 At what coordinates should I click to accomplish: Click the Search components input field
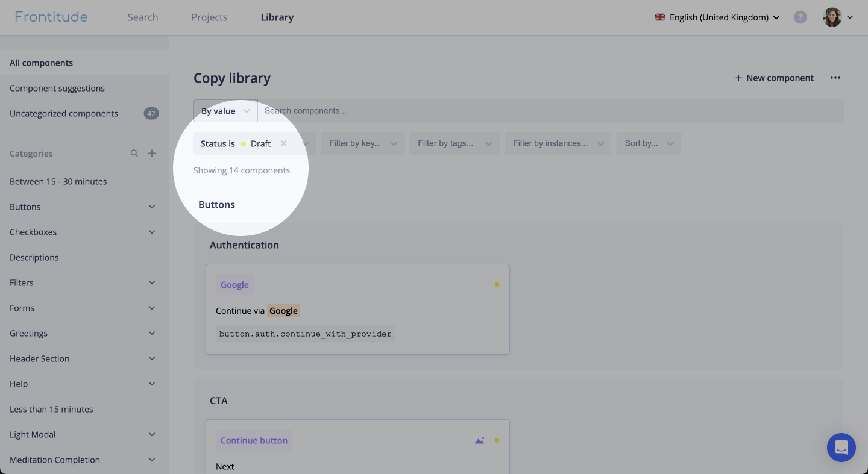click(542, 111)
